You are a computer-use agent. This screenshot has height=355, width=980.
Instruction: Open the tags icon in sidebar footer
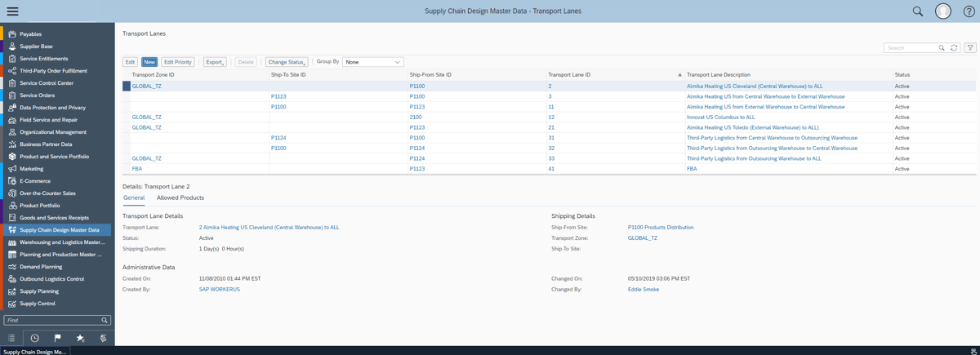click(x=103, y=338)
